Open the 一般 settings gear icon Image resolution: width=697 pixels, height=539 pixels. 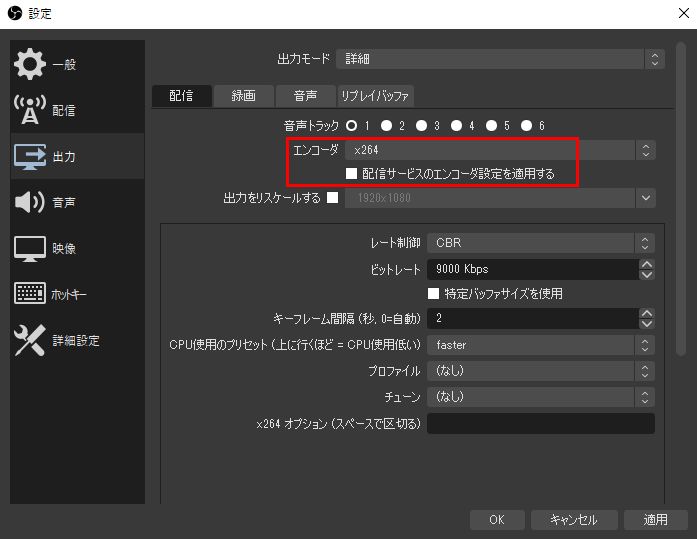click(29, 64)
